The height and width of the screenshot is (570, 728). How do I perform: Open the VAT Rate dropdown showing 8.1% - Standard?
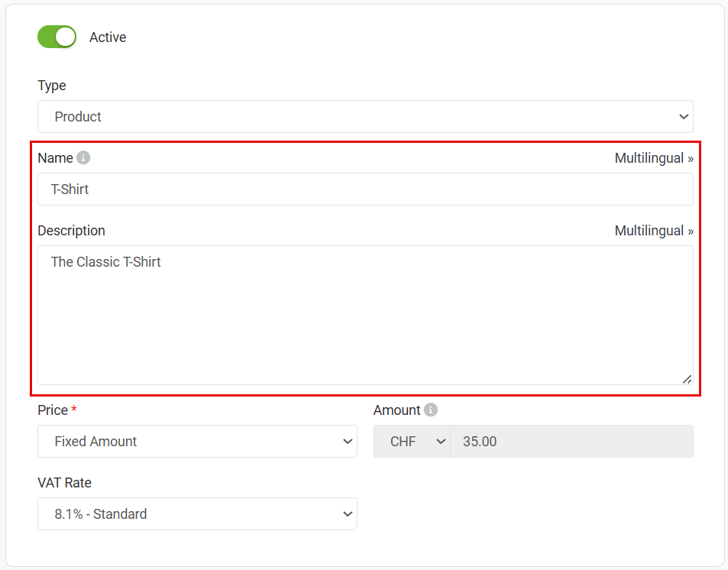click(x=197, y=514)
